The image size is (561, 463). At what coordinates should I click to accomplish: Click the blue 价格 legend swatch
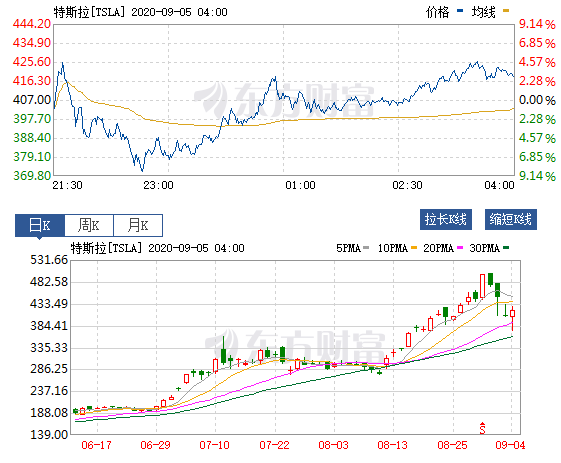460,11
